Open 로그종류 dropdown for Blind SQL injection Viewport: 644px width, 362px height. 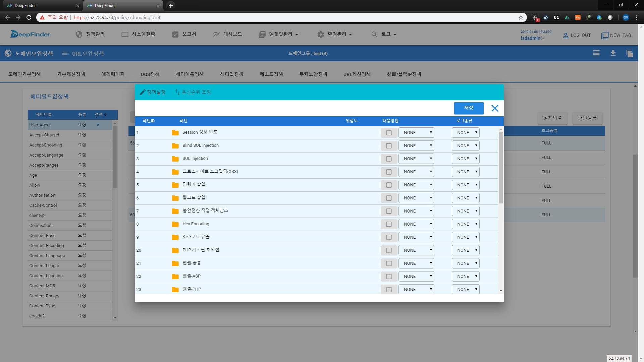[x=466, y=146]
